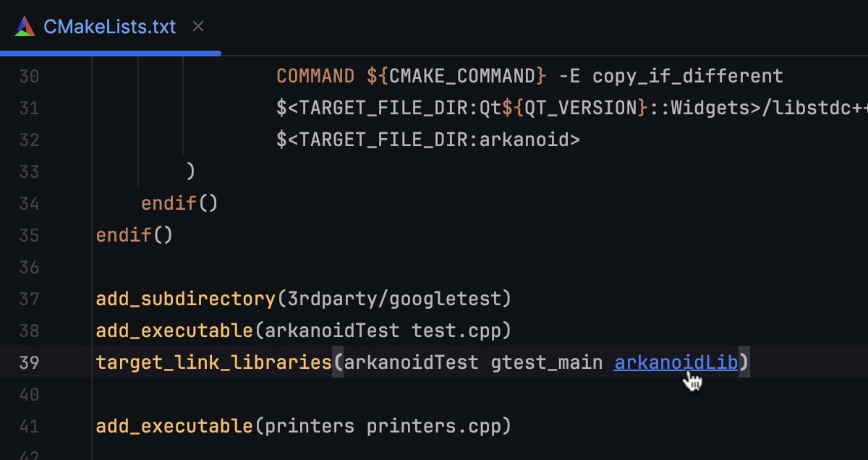
Task: Close the CMakeLists.txt tab
Action: 198,27
